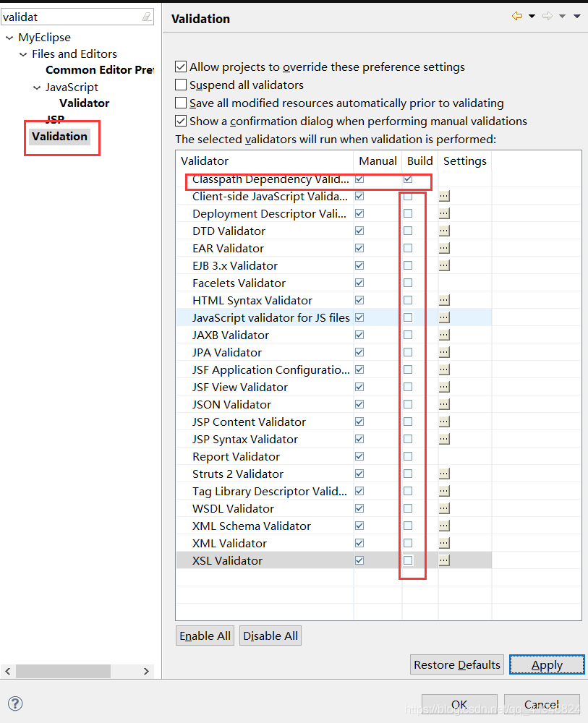Click the Build column header
Viewport: 588px width, 723px height.
point(419,161)
